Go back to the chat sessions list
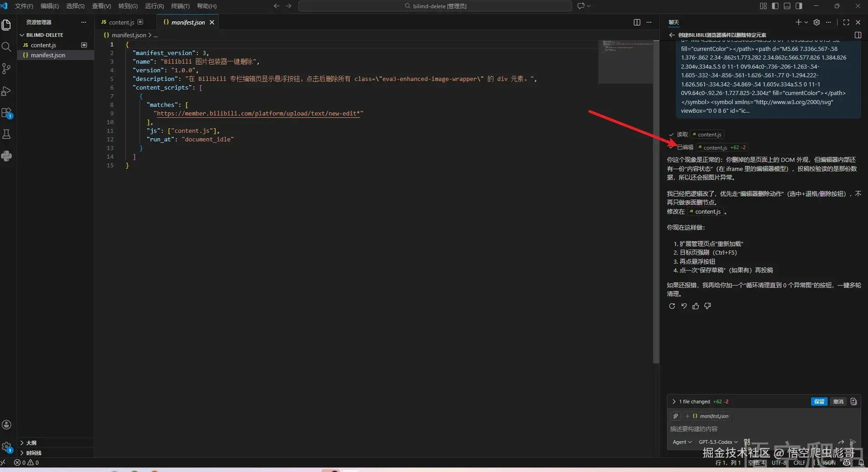This screenshot has height=472, width=868. tap(672, 35)
